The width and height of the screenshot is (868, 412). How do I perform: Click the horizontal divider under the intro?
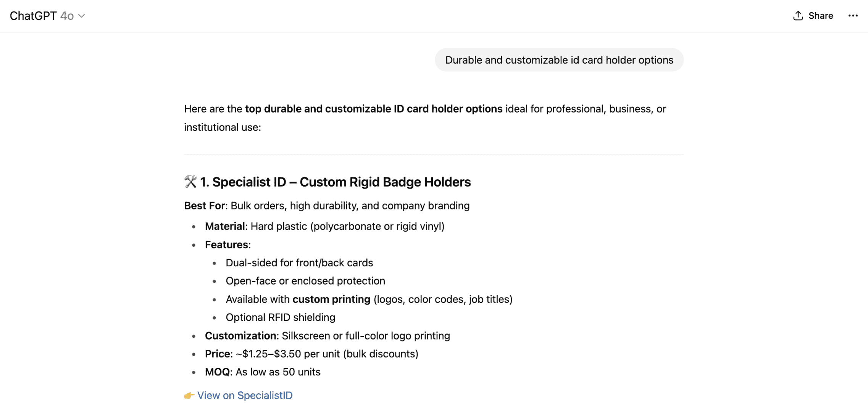(x=434, y=154)
